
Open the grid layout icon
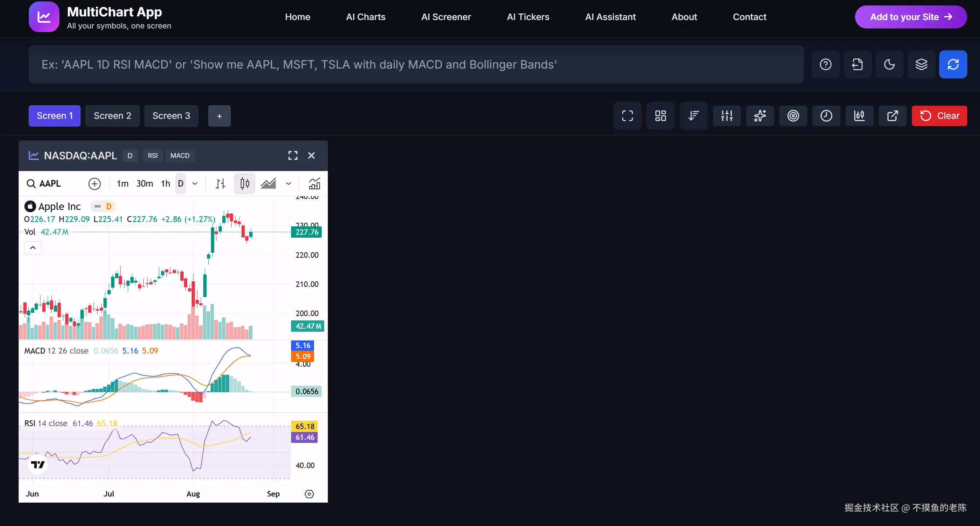(x=660, y=116)
